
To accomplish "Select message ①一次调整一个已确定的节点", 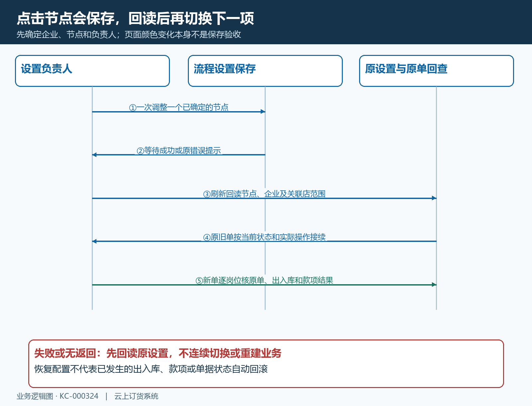I will point(179,107).
